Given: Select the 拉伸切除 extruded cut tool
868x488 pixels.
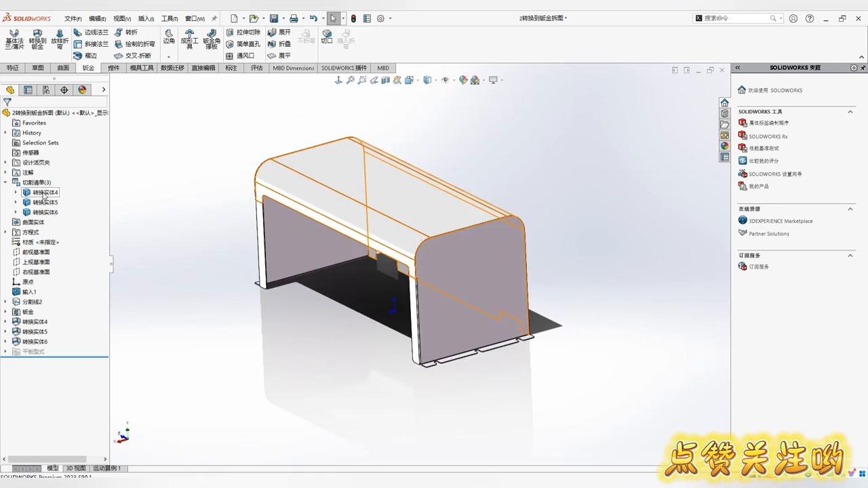Looking at the screenshot, I should tap(243, 33).
